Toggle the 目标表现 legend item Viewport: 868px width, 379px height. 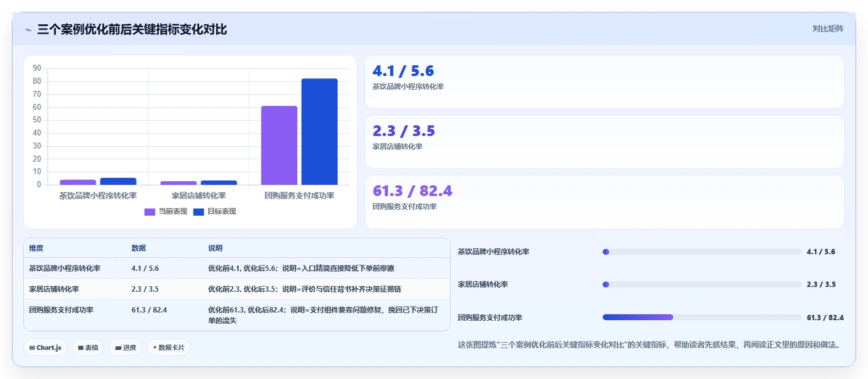click(214, 211)
